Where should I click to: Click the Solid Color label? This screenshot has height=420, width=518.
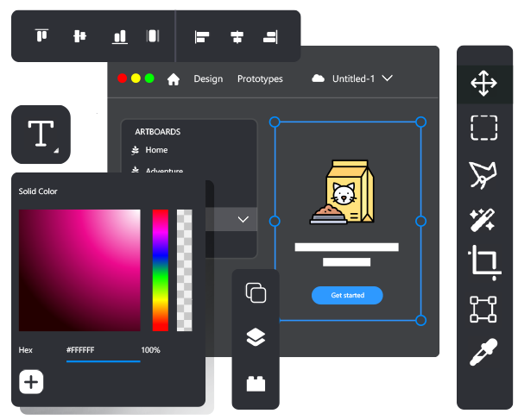click(38, 191)
